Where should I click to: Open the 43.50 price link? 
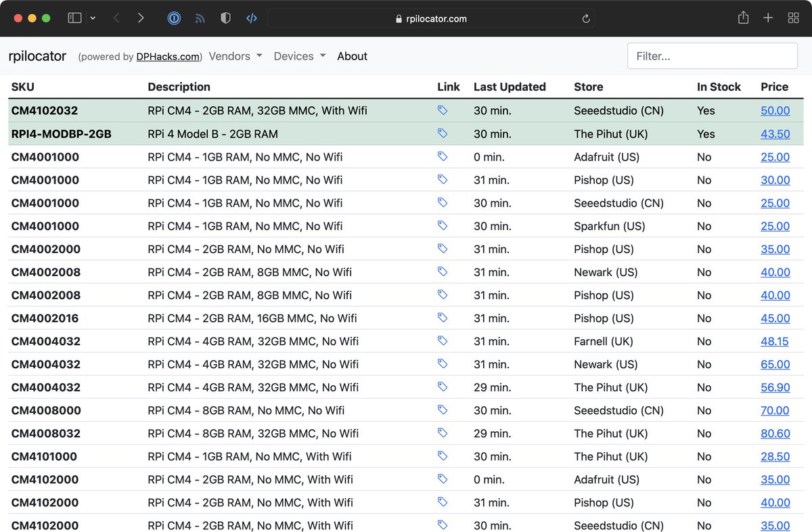point(775,134)
